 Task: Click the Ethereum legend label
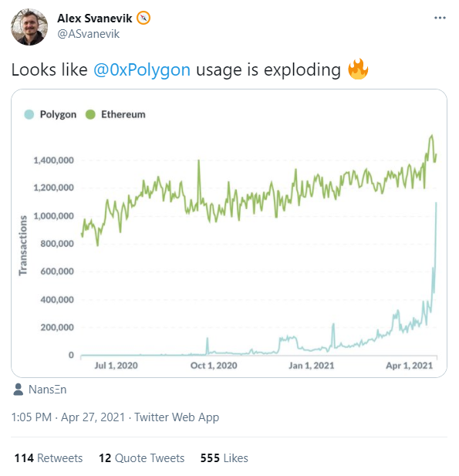pos(123,114)
